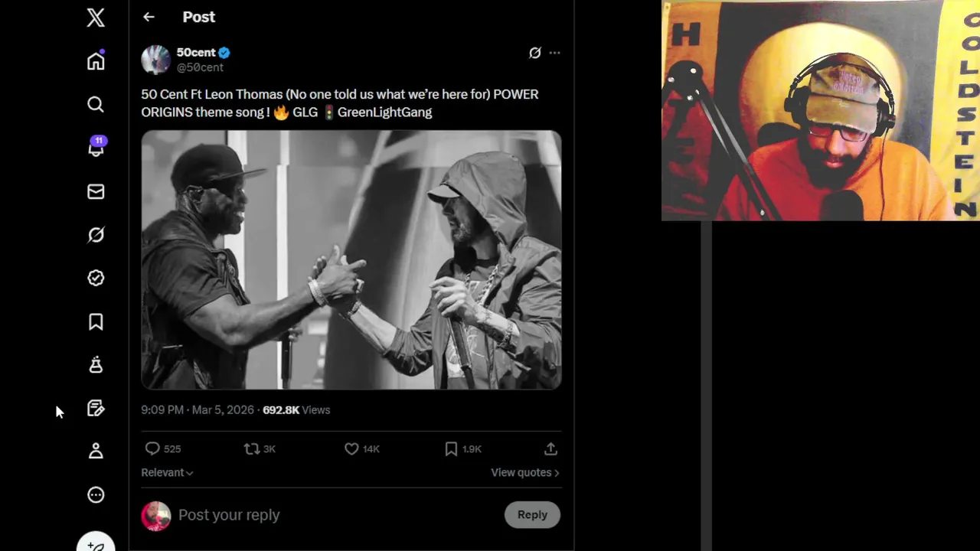The image size is (980, 551).
Task: Open the Explore search icon
Action: coord(96,104)
